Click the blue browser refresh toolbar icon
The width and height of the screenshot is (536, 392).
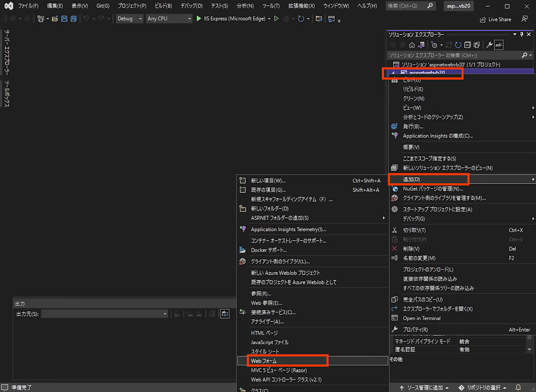tap(301, 19)
